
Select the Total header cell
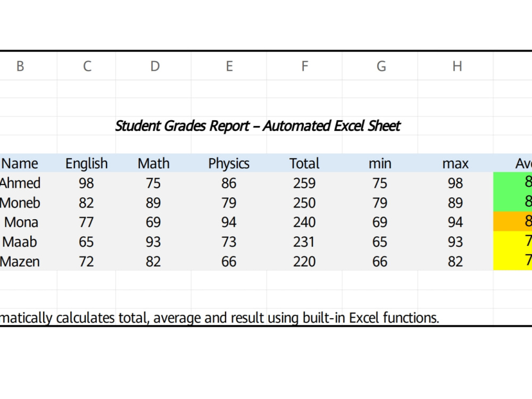(x=305, y=163)
